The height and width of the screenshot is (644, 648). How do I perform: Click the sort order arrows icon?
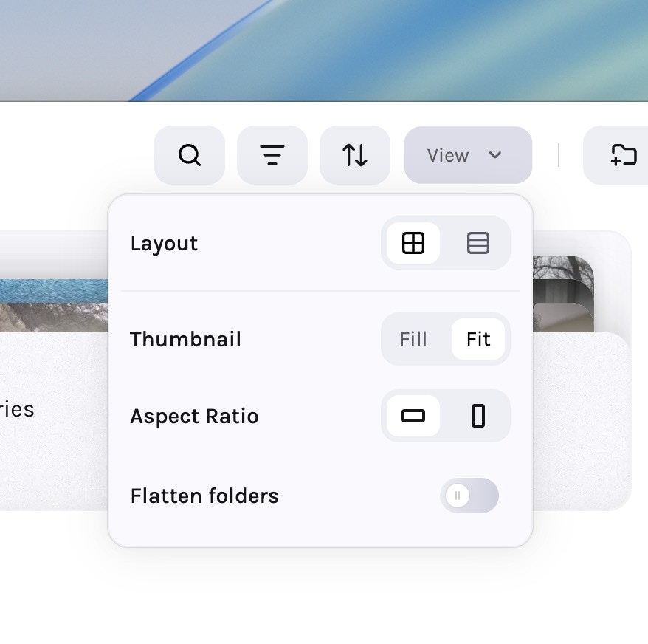coord(355,155)
